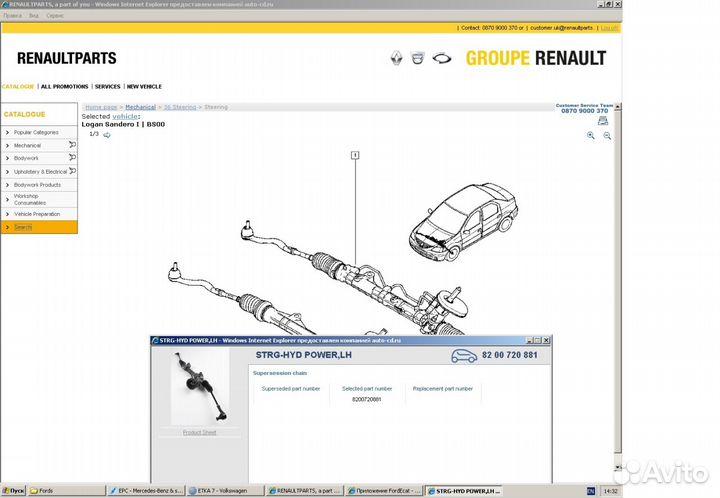This screenshot has width=720, height=498.
Task: Click the STRG-HYD POWER,LH taskbar button
Action: coord(463,491)
